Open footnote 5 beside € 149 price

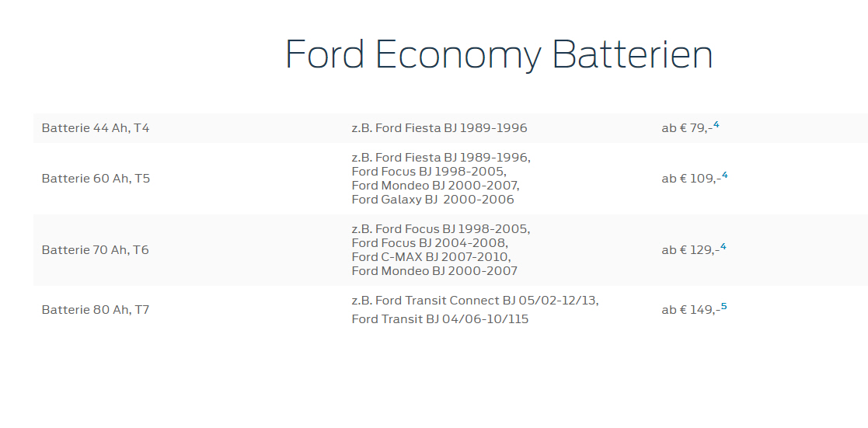click(x=723, y=307)
